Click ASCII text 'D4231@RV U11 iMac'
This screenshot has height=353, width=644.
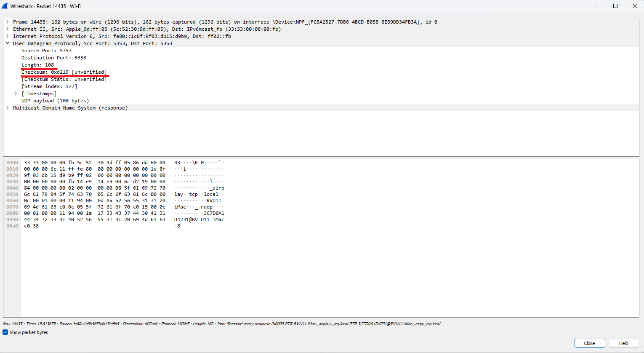[199, 219]
